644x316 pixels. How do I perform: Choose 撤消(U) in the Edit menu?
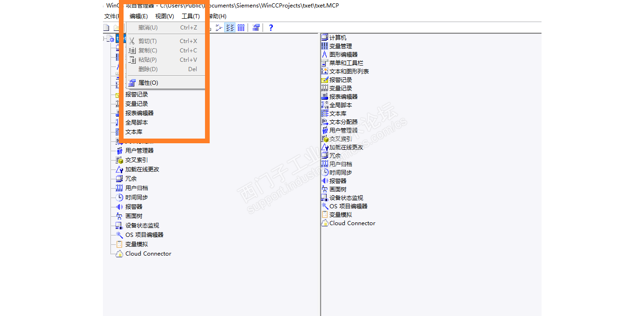click(x=166, y=28)
